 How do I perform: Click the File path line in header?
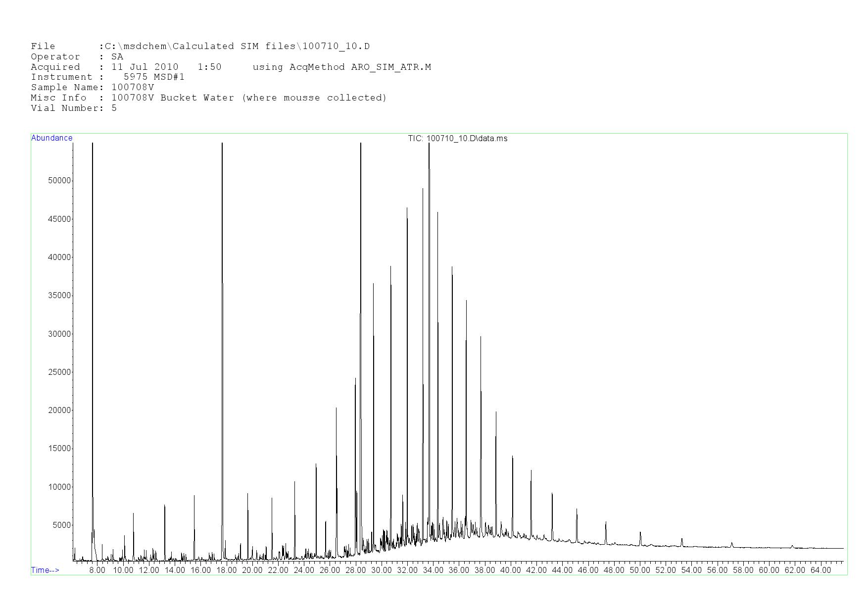200,47
